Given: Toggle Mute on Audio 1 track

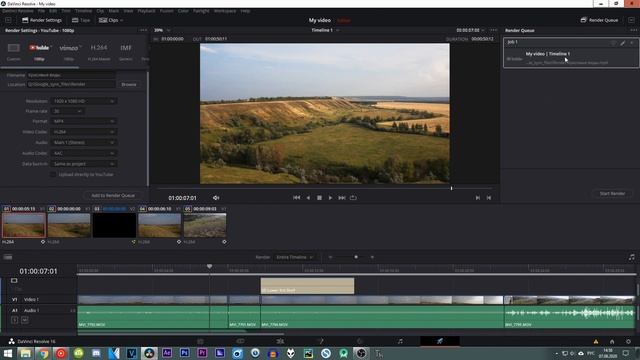Looking at the screenshot, I should point(24,320).
